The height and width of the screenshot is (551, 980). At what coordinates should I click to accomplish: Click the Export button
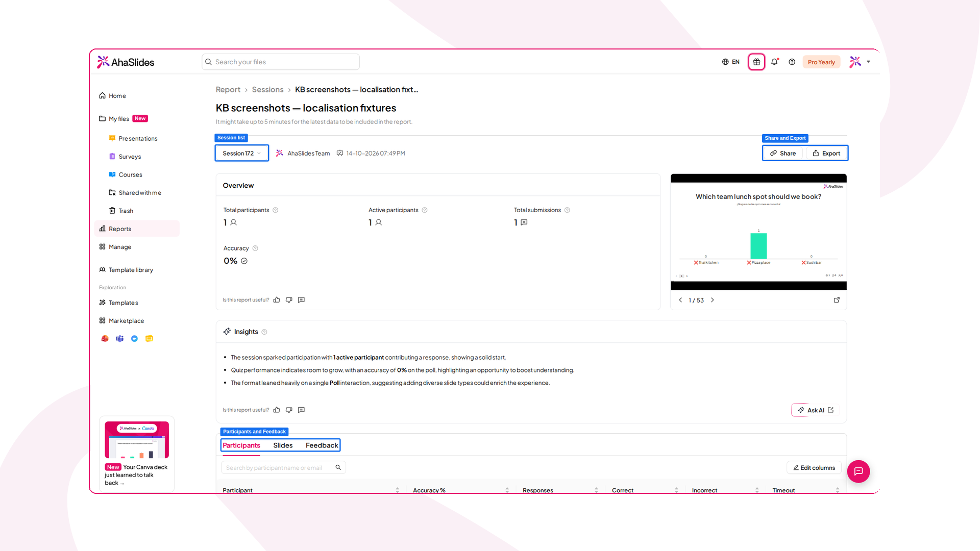[x=826, y=153]
